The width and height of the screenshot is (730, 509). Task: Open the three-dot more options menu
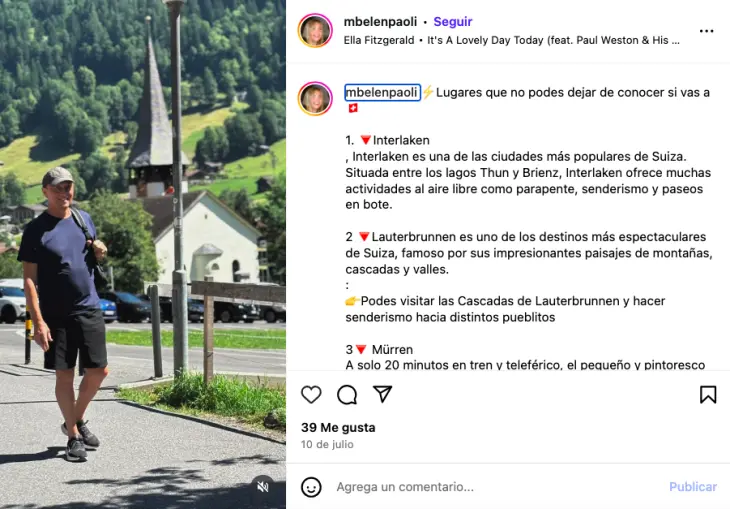[706, 31]
